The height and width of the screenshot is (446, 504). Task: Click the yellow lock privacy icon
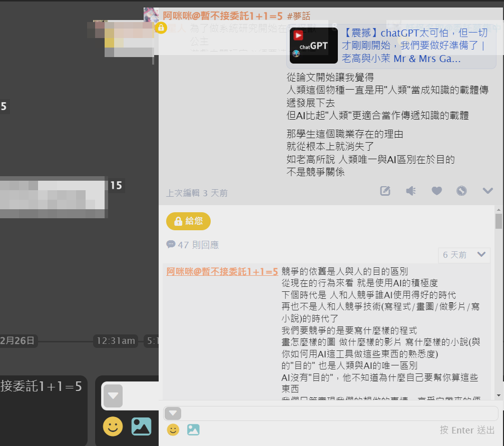(161, 28)
